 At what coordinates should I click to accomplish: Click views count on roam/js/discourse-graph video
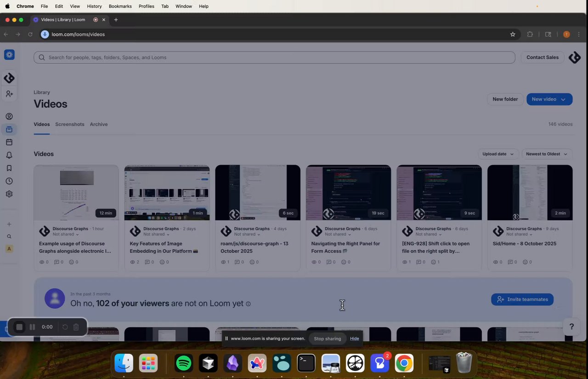[x=225, y=262]
